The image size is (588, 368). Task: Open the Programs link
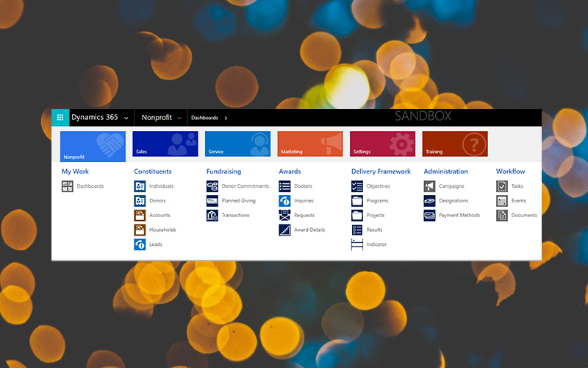(377, 201)
